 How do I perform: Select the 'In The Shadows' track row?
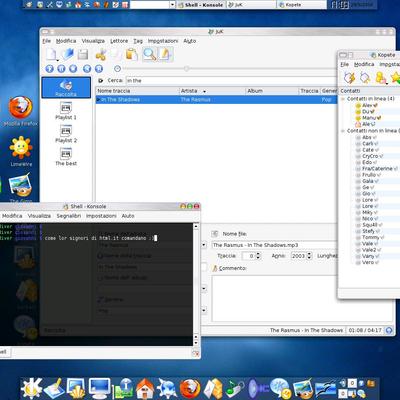pyautogui.click(x=217, y=100)
